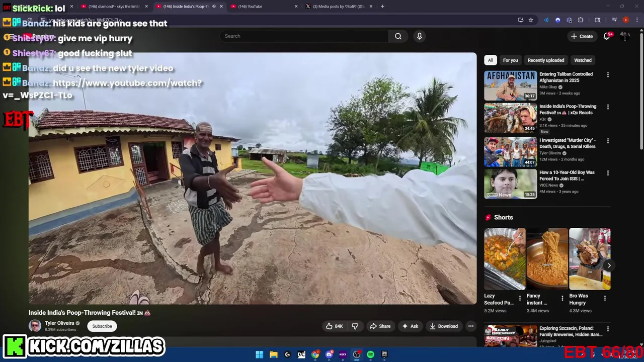This screenshot has height=362, width=644.
Task: Open options for Bro Was Hungry short
Action: pos(605,298)
